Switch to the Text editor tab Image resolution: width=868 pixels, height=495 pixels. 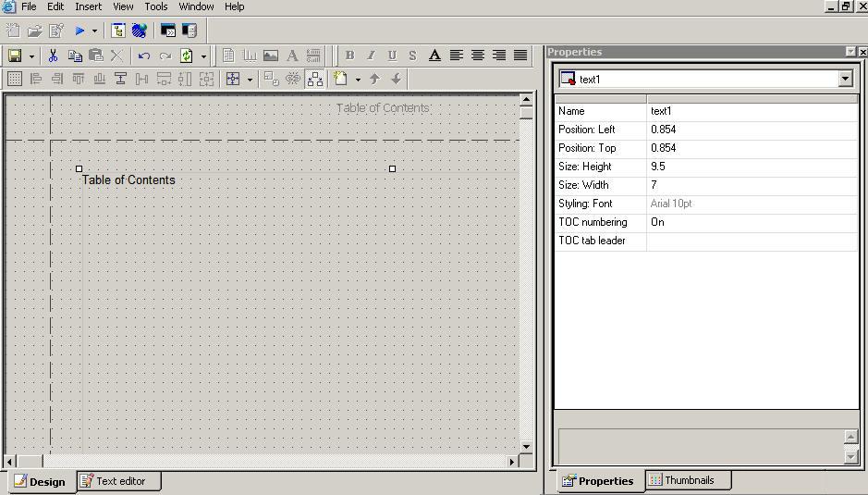point(119,481)
